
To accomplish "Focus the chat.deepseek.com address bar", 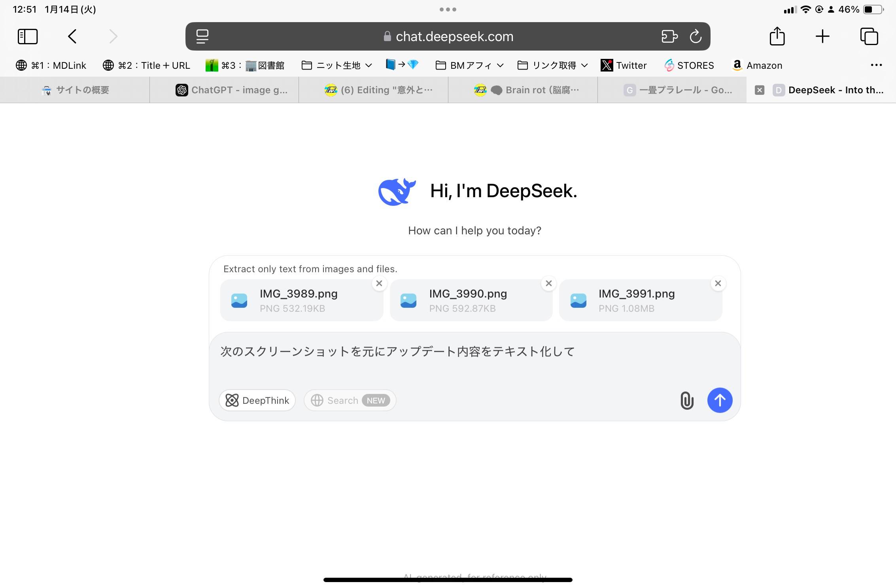I will point(448,36).
